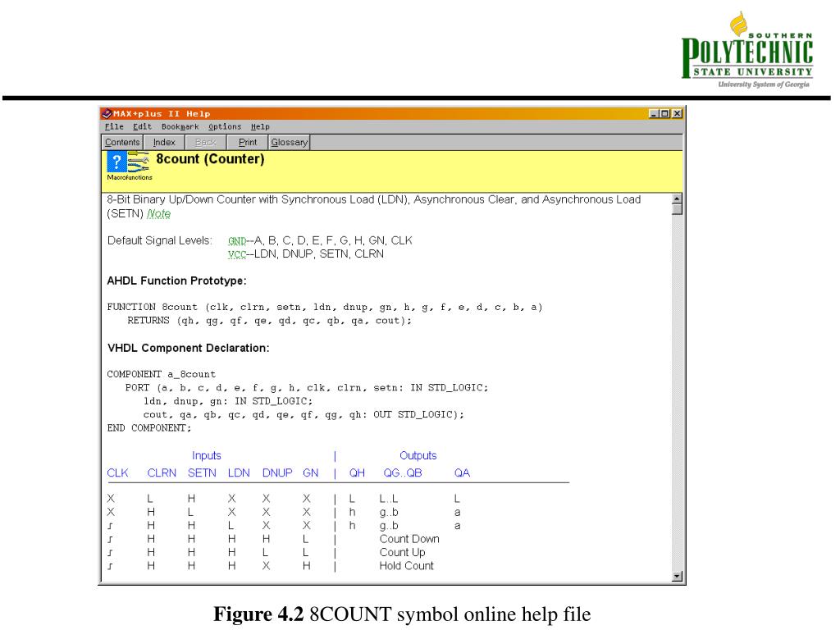Click the Back button
This screenshot has width=840, height=630.
pyautogui.click(x=206, y=143)
